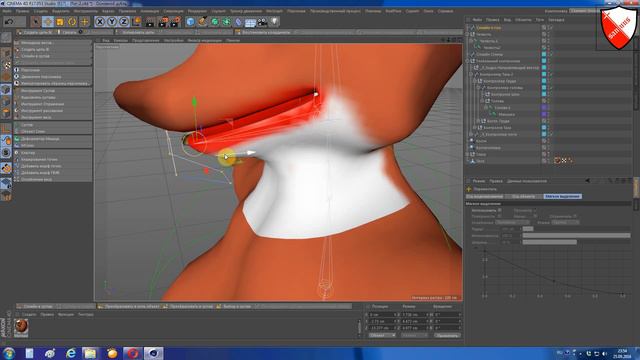Click the coordinate system icon after Z
This screenshot has width=640, height=360.
(136, 22)
